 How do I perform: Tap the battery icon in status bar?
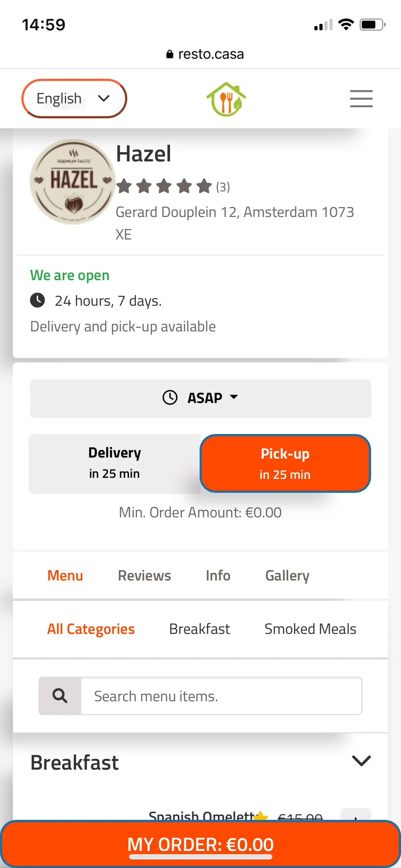372,25
